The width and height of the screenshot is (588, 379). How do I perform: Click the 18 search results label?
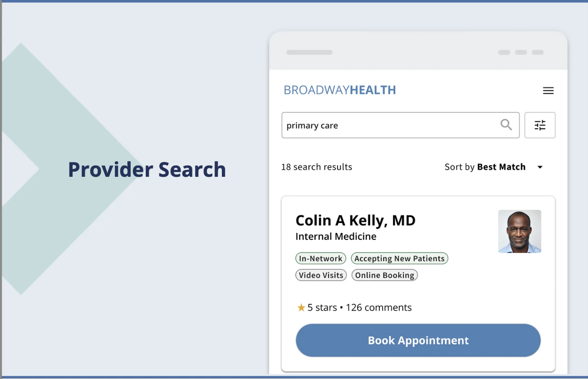[316, 167]
